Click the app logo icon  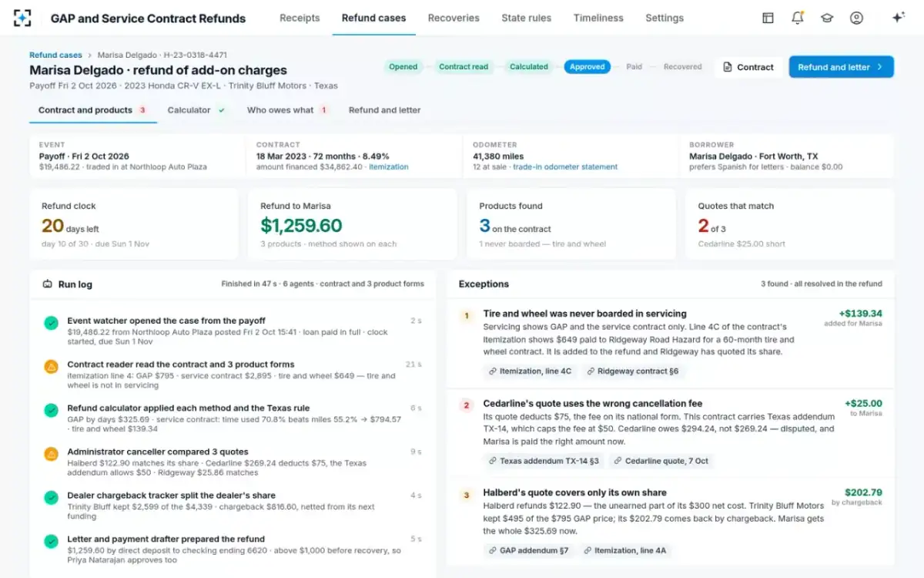[x=22, y=18]
